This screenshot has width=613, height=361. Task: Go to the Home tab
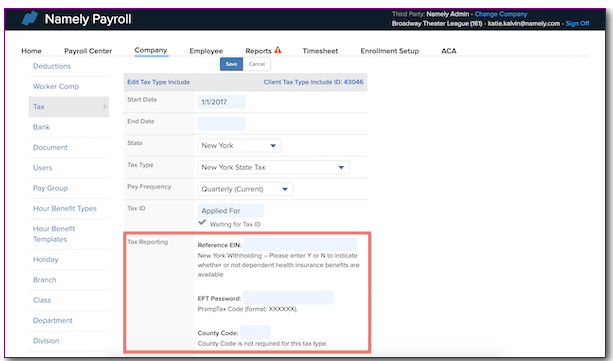pos(31,51)
